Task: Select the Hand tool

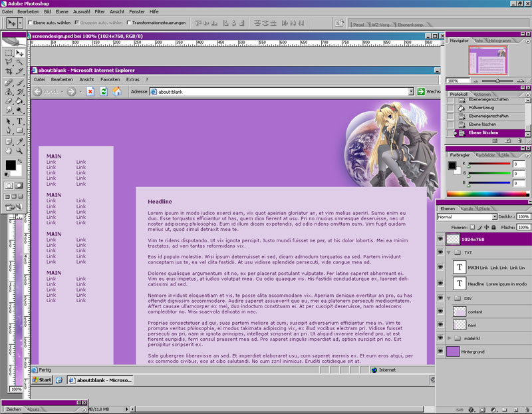Action: click(x=9, y=150)
